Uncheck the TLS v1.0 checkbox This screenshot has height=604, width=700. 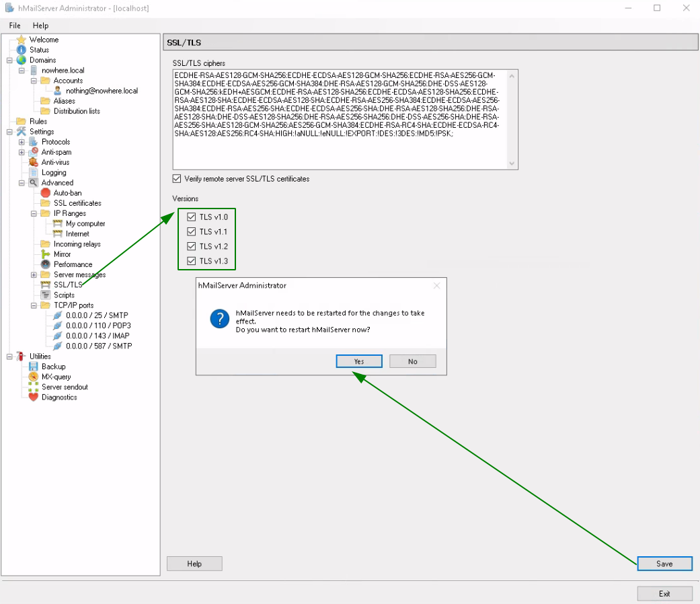[x=192, y=217]
